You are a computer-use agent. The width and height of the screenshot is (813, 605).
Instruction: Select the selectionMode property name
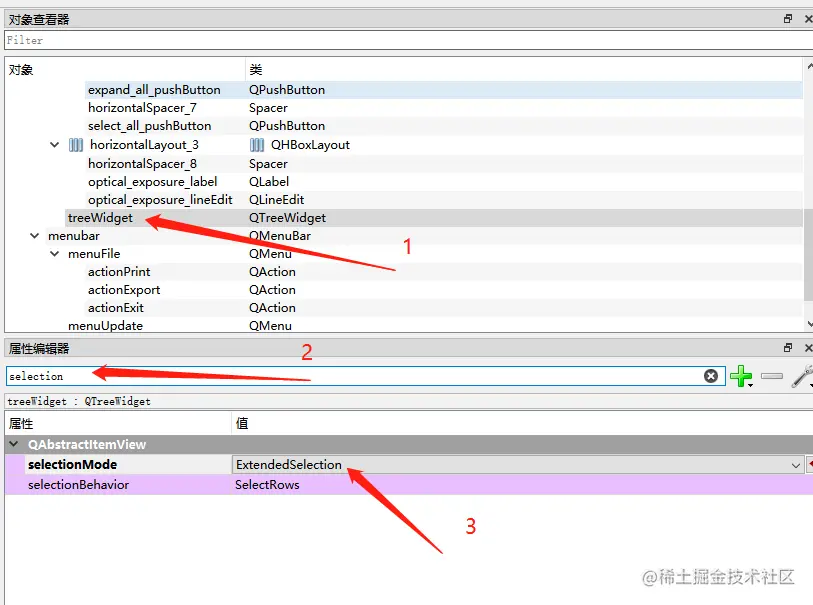point(72,465)
